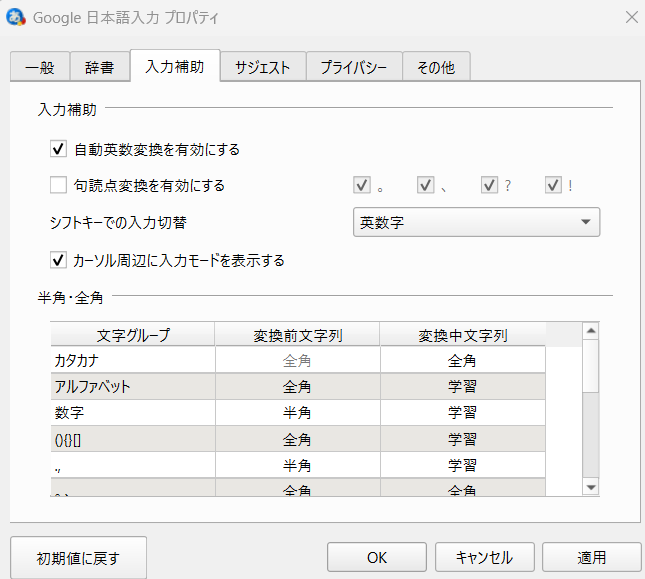Toggle the 、 comma checkbox
This screenshot has width=645, height=579.
pos(425,185)
